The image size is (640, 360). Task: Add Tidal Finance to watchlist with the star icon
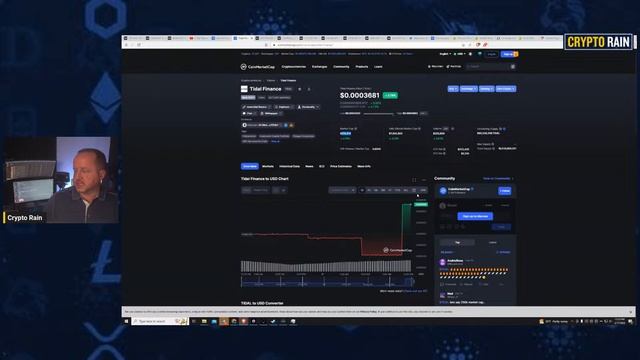tap(300, 89)
